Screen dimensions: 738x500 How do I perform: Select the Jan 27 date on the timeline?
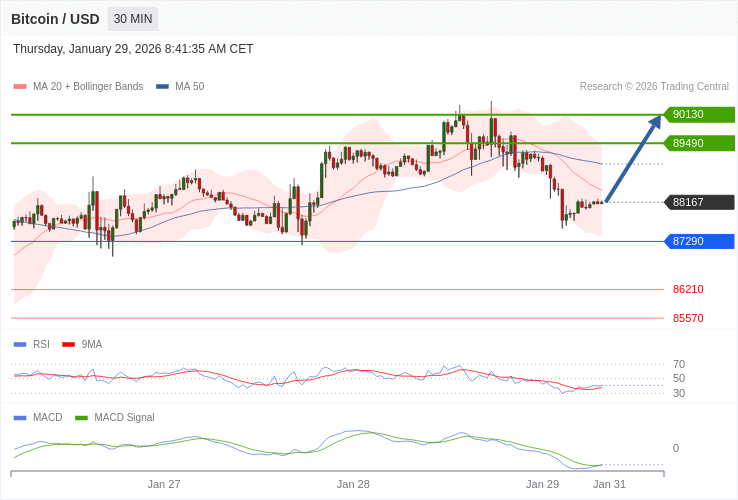(164, 484)
